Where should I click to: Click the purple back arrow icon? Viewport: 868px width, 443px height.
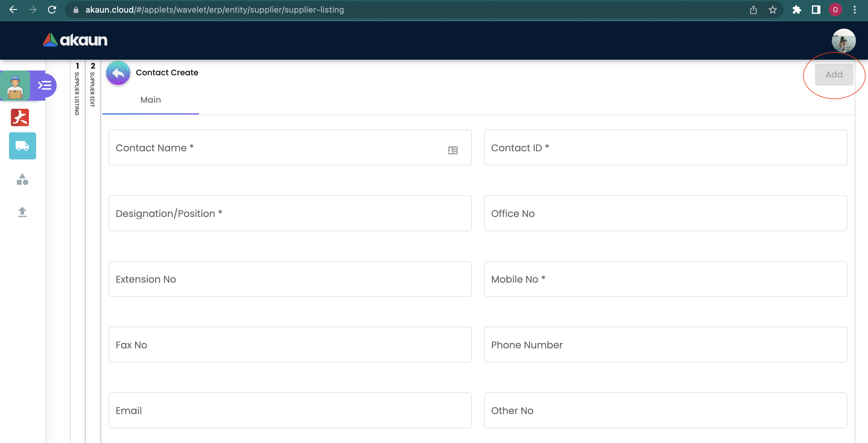(x=118, y=73)
